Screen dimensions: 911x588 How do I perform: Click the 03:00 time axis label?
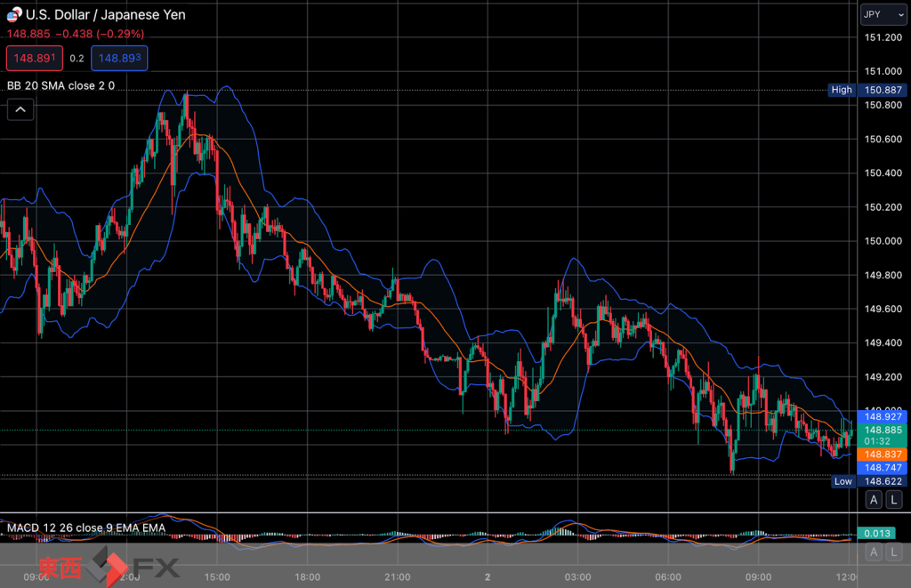(x=577, y=577)
